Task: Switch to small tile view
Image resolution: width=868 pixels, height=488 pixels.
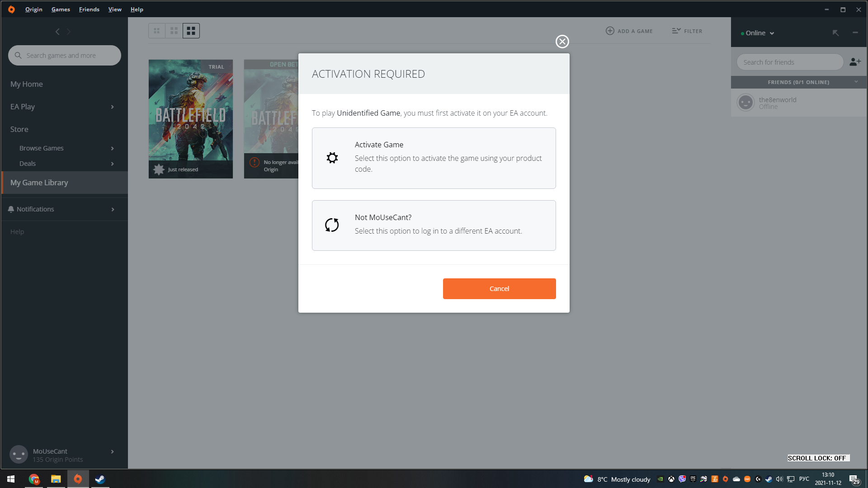Action: (x=157, y=31)
